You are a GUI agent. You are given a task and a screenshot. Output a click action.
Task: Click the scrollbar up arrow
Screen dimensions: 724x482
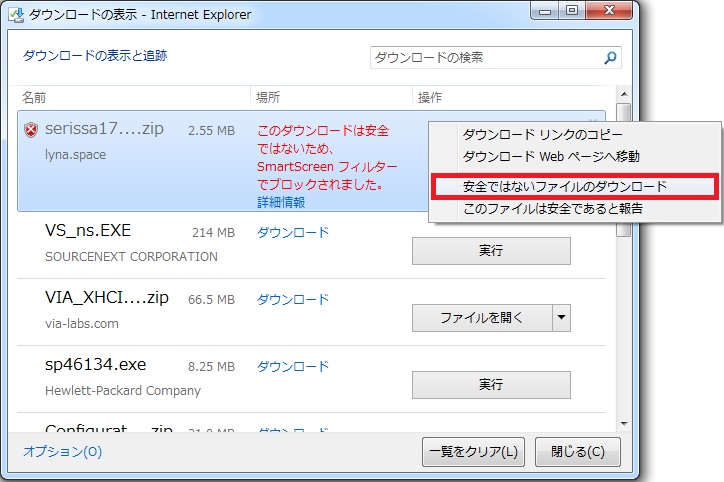(624, 94)
